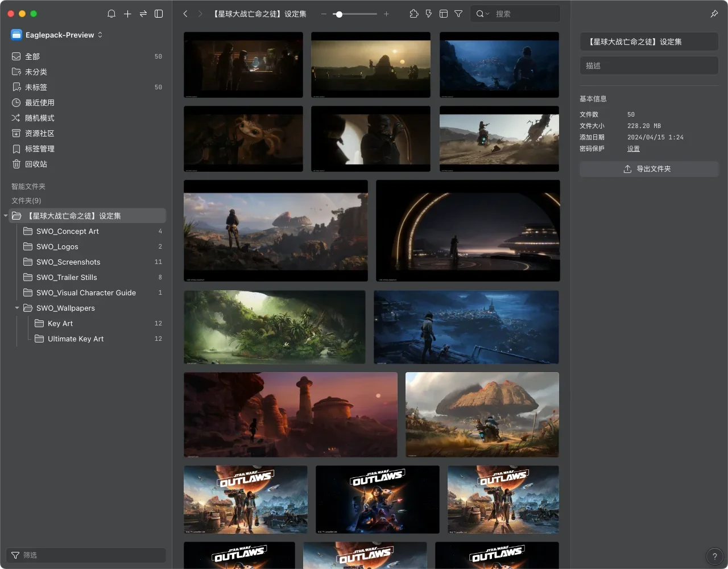Go back with the left chevron
This screenshot has width=728, height=569.
pyautogui.click(x=185, y=14)
